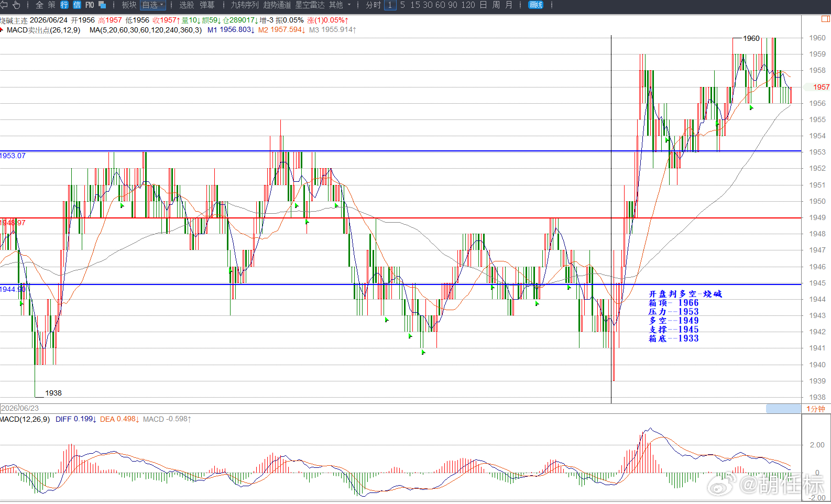Open the 选股 stock picker
The height and width of the screenshot is (504, 831).
pyautogui.click(x=187, y=5)
